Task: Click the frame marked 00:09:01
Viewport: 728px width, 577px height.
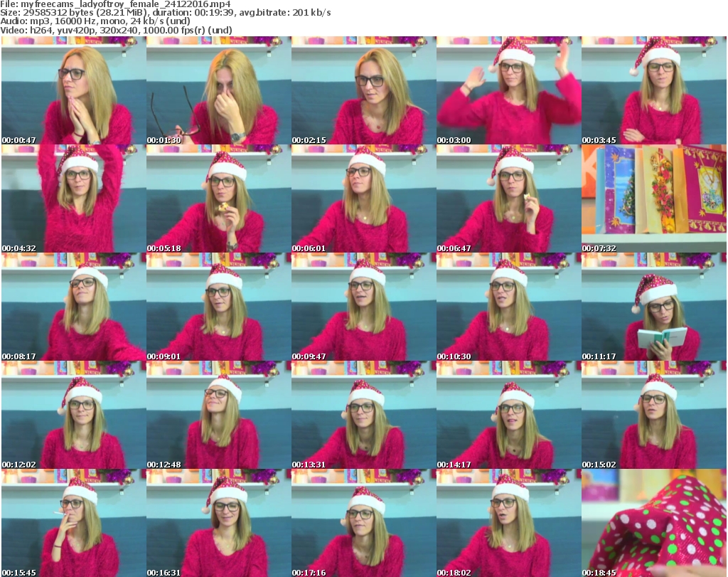Action: 219,307
